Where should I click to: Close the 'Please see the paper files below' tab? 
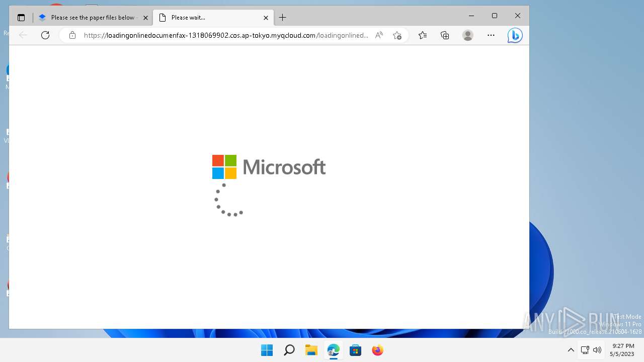coord(145,18)
